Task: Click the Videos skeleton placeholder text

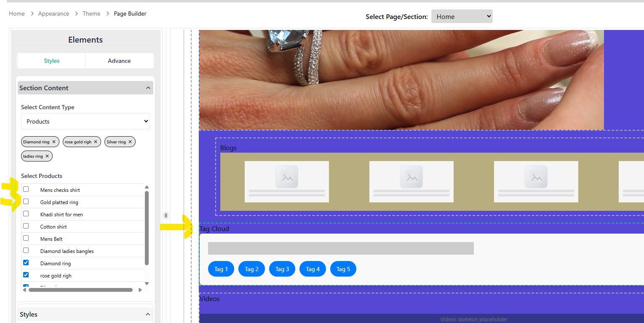Action: [474, 320]
